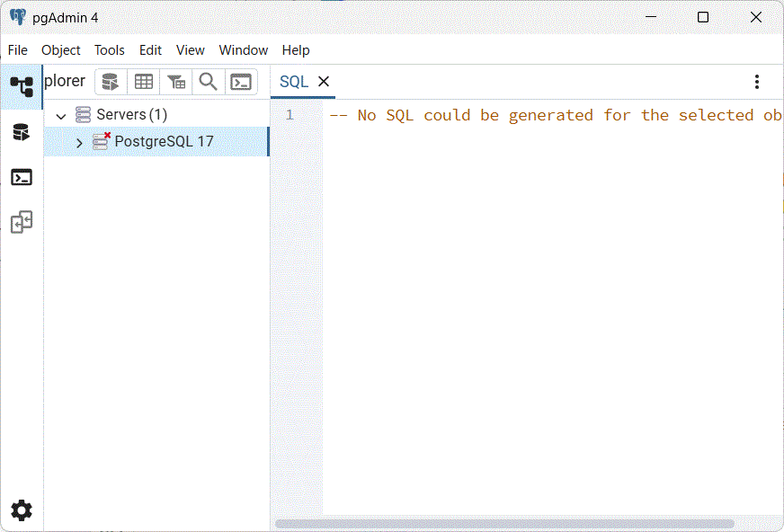Screen dimensions: 784x532
Task: Open the Object menu
Action: [x=61, y=50]
